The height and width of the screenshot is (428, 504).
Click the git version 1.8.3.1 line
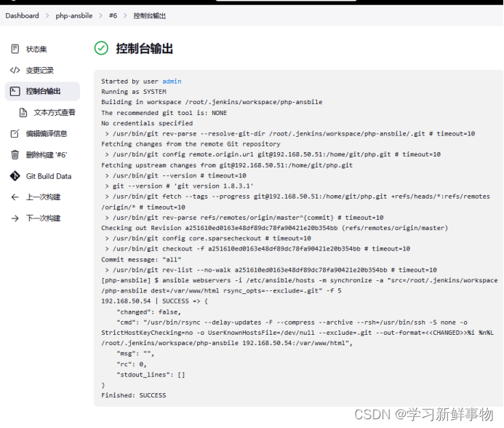[180, 186]
